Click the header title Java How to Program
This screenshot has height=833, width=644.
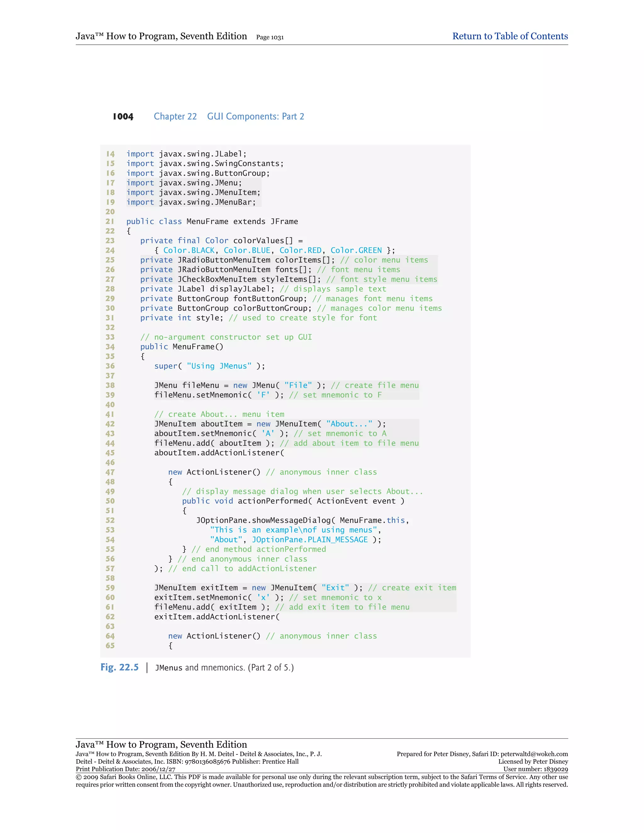click(161, 36)
